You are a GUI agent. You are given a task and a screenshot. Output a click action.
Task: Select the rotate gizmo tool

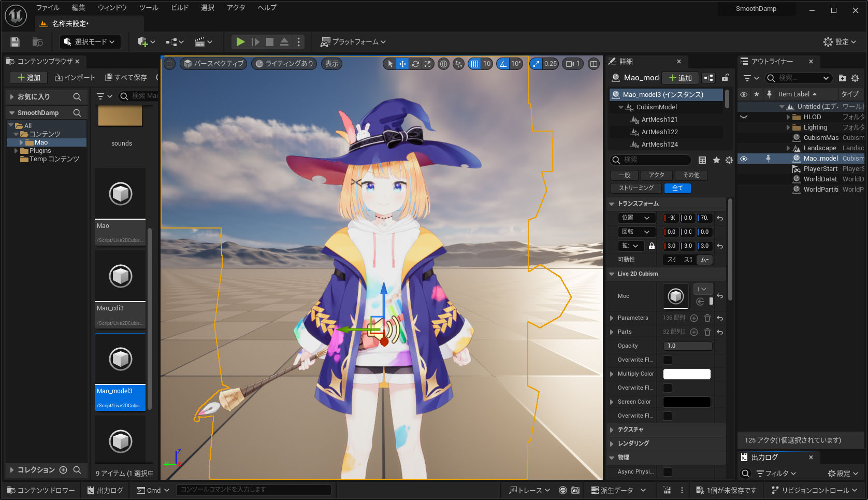coord(415,64)
